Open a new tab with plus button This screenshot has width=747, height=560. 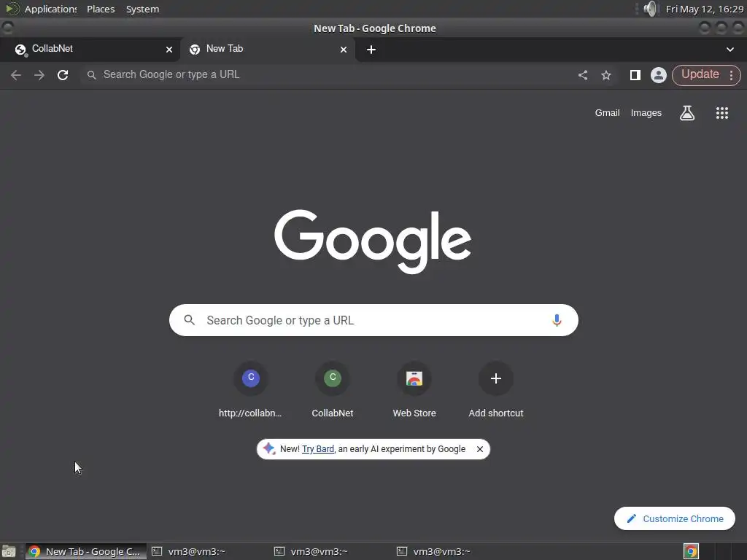tap(371, 50)
